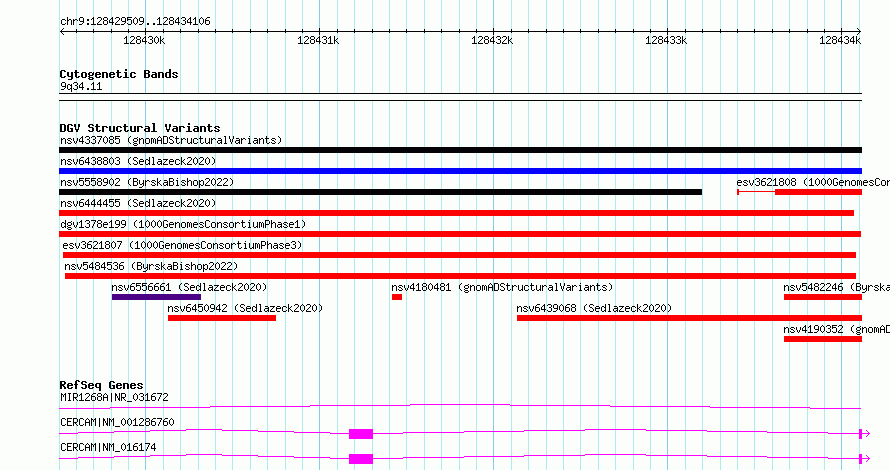Click the nsv5482246 red variant bar
This screenshot has width=890, height=470.
tap(823, 297)
